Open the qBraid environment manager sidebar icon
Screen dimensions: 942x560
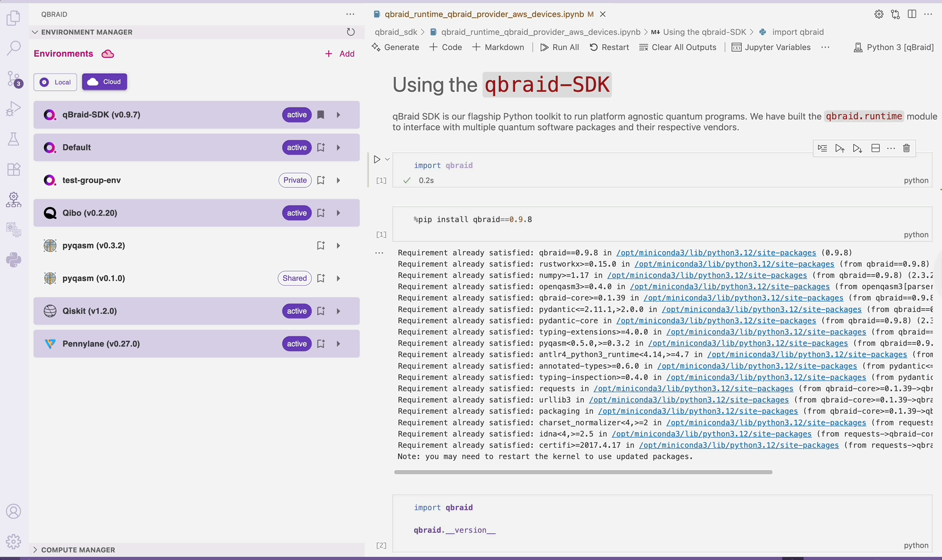tap(14, 199)
